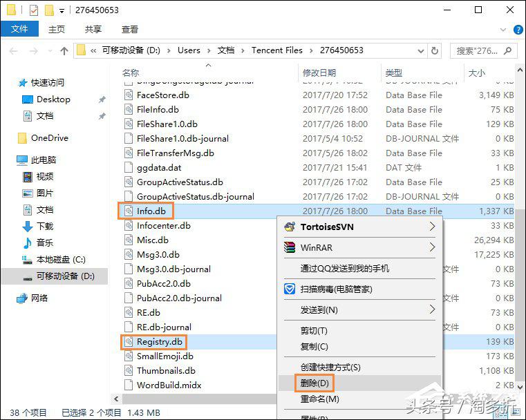The image size is (526, 420).
Task: Select 扫描病毒(电脑管家) menu entry
Action: click(x=359, y=289)
